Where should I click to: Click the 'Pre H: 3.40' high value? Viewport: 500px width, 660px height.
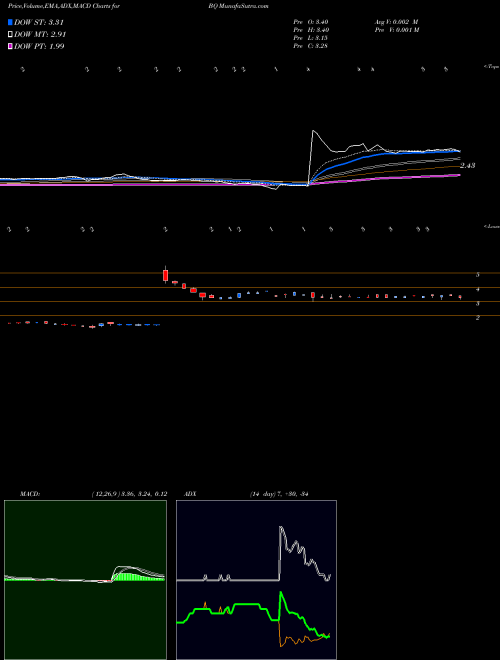tap(311, 30)
